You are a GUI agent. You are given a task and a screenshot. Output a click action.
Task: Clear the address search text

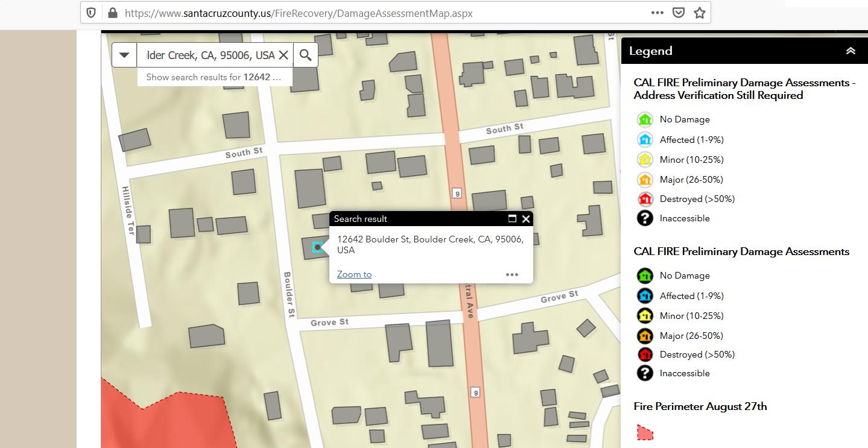284,55
